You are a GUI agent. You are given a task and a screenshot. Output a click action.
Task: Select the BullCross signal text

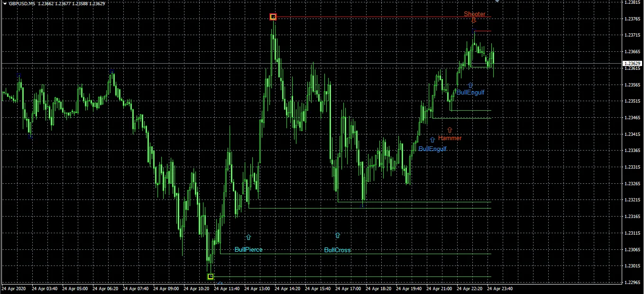pyautogui.click(x=337, y=250)
